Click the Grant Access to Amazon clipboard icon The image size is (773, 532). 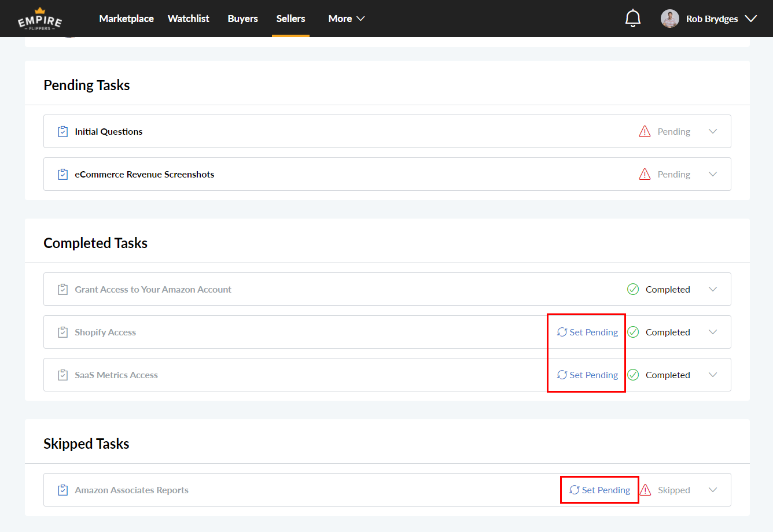(63, 289)
